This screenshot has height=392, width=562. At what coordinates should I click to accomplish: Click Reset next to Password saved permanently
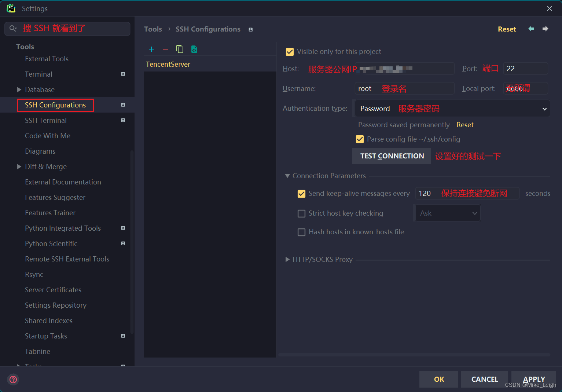tap(465, 125)
